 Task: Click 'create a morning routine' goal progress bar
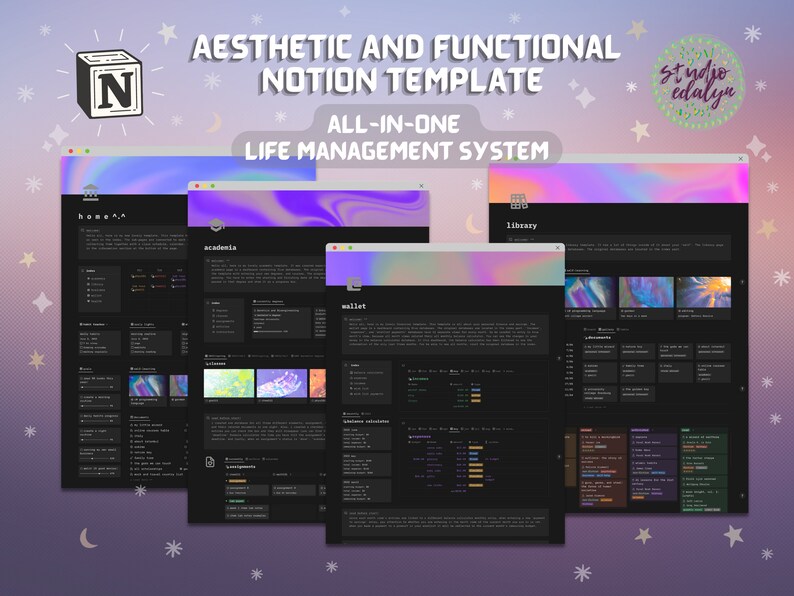[94, 406]
